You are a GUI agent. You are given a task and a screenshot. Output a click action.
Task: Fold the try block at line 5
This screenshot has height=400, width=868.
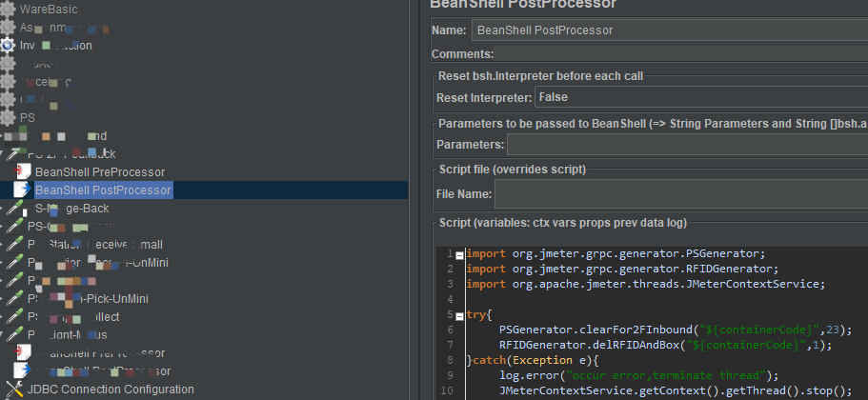(459, 316)
